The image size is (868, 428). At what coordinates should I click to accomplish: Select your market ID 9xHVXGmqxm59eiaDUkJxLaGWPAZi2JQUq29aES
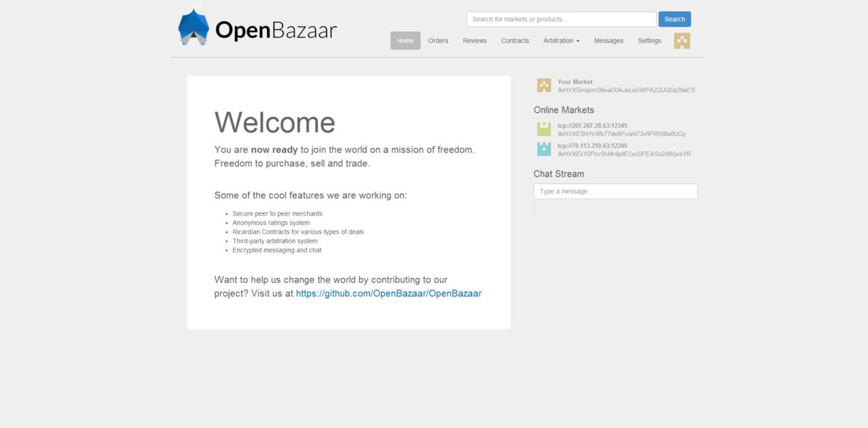point(626,90)
